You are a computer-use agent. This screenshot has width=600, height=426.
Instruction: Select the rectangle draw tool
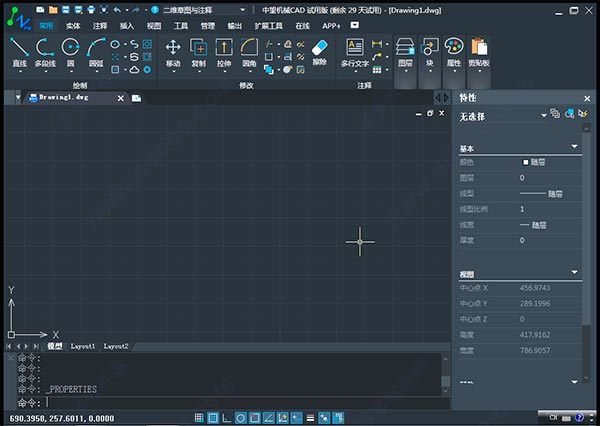coord(115,70)
